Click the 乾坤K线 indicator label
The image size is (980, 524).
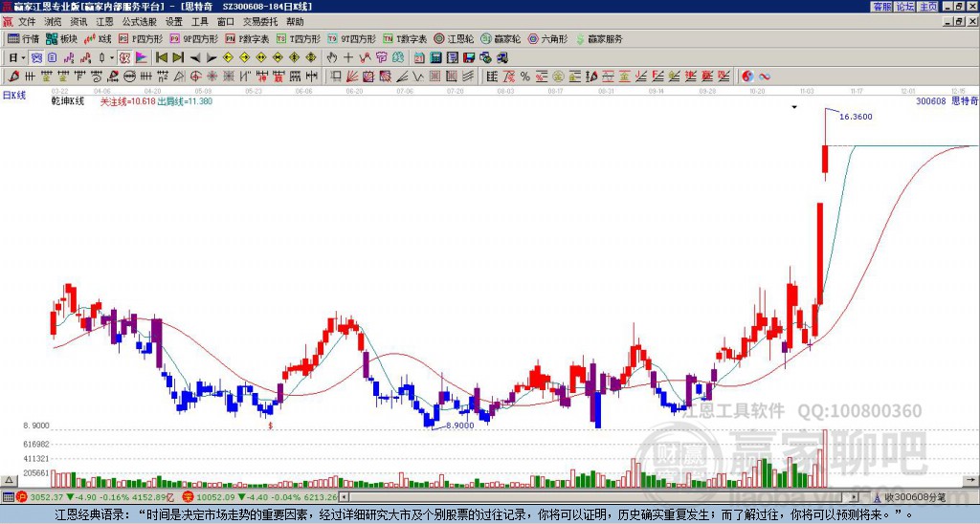(x=68, y=101)
